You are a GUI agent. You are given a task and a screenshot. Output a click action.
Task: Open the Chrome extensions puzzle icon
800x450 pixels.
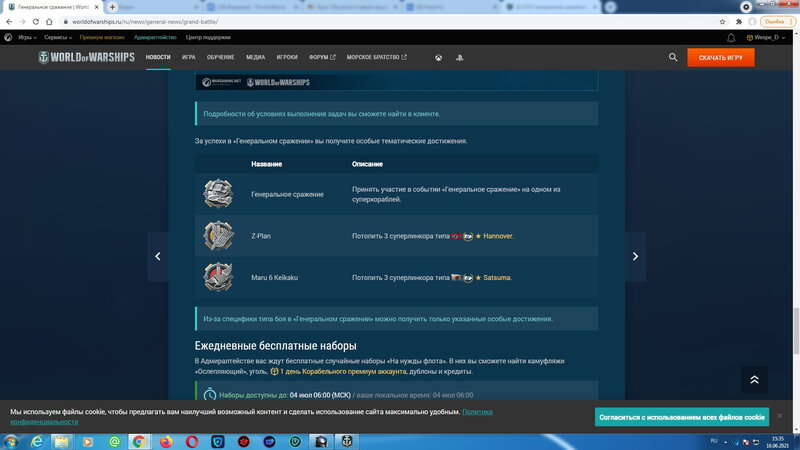[738, 21]
